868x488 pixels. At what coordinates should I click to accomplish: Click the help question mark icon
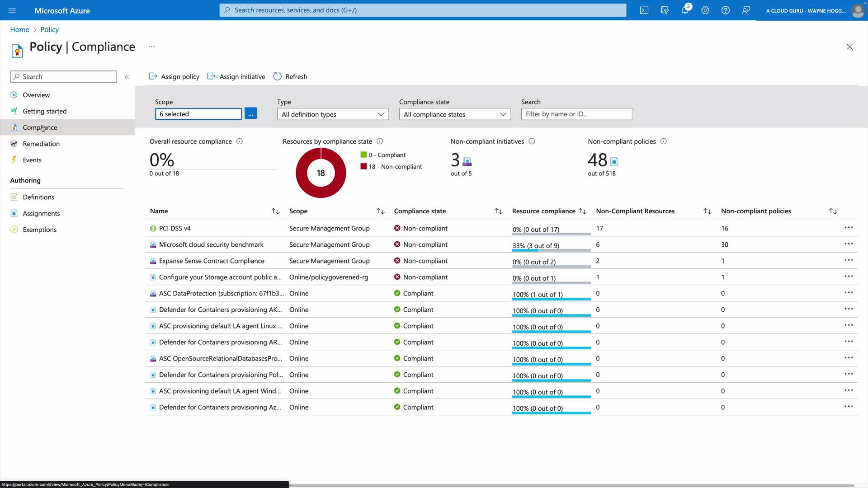[726, 10]
